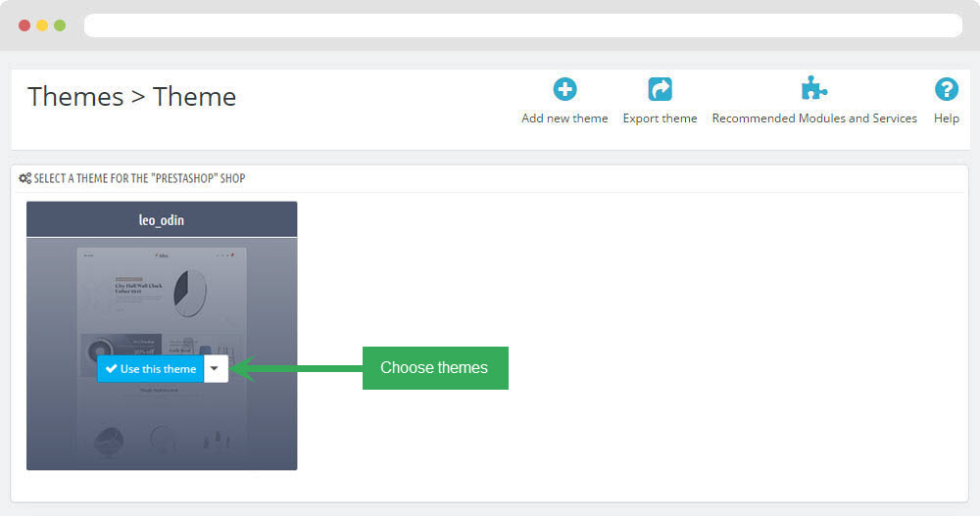Image resolution: width=980 pixels, height=516 pixels.
Task: Select the leo_odin theme thumbnail preview
Action: coord(162,352)
